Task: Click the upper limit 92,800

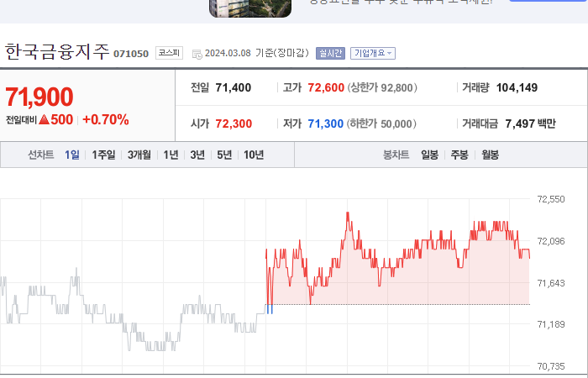Action: pyautogui.click(x=396, y=87)
